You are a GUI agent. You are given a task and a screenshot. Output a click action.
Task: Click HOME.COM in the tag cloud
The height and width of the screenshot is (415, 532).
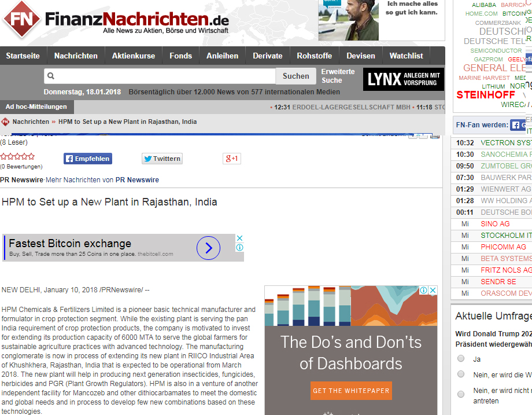tap(481, 13)
